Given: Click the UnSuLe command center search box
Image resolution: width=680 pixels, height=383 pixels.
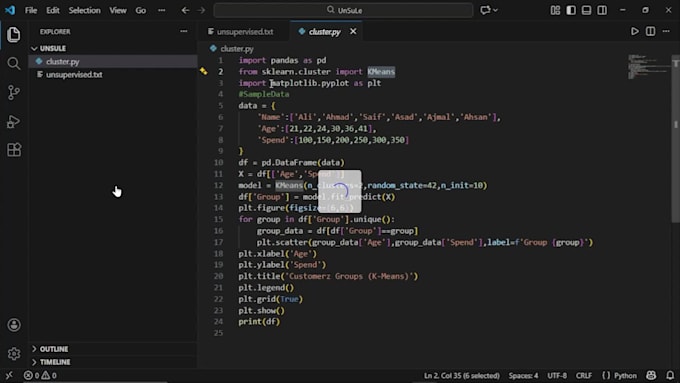Looking at the screenshot, I should click(343, 10).
